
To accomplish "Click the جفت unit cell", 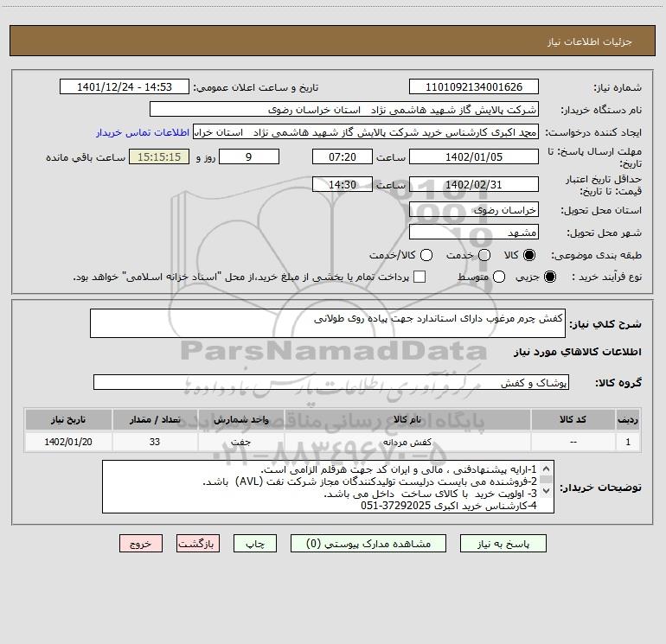I will coord(240,442).
